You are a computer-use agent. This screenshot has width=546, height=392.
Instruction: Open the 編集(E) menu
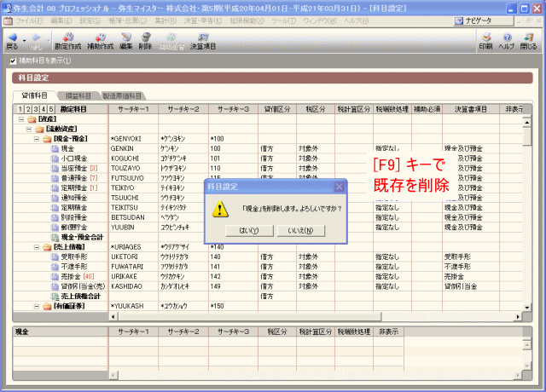pyautogui.click(x=61, y=20)
